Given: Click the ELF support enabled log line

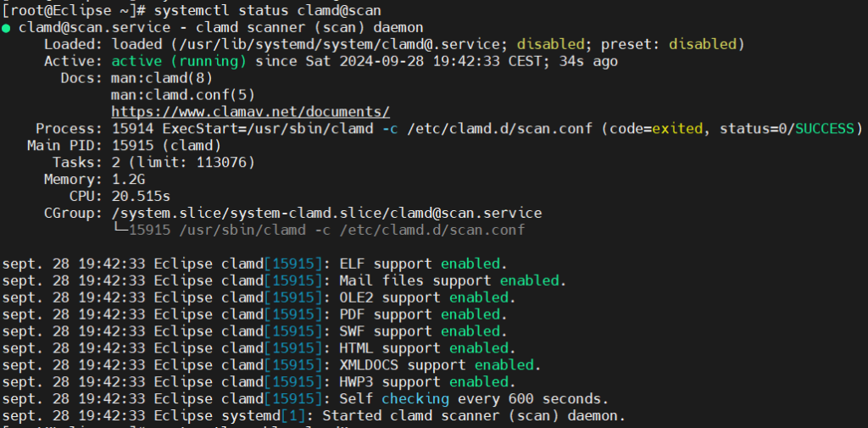Looking at the screenshot, I should pyautogui.click(x=254, y=264).
